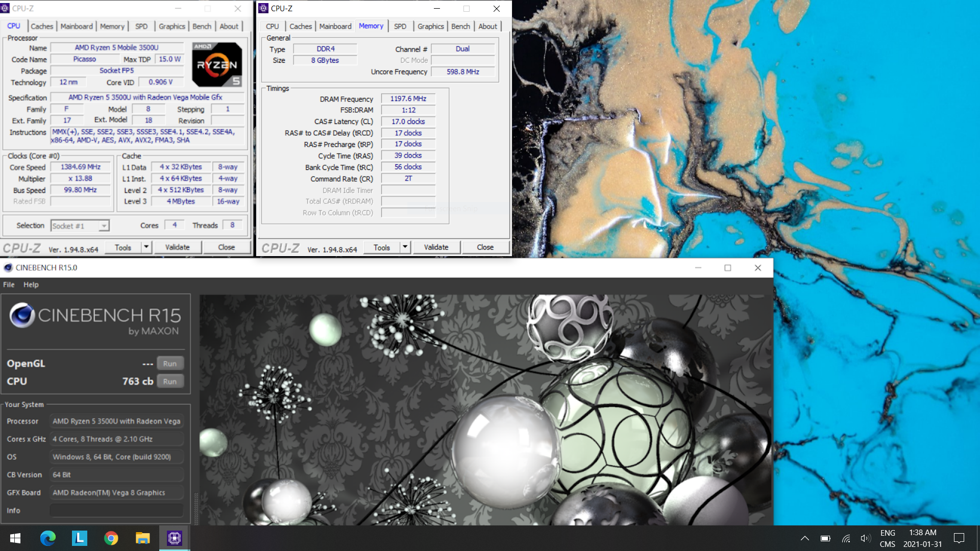This screenshot has width=980, height=551.
Task: Open Cinebench File menu
Action: click(9, 285)
